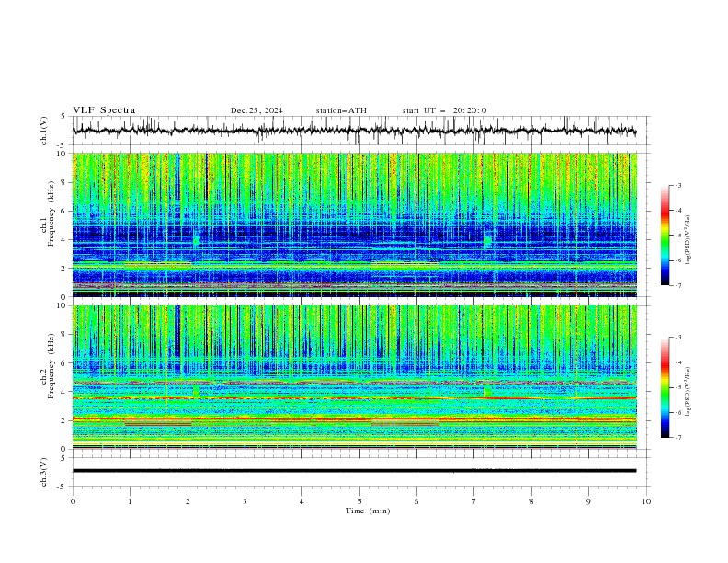Click the log(PSD) label beside ch.2 color bar

coord(688,392)
